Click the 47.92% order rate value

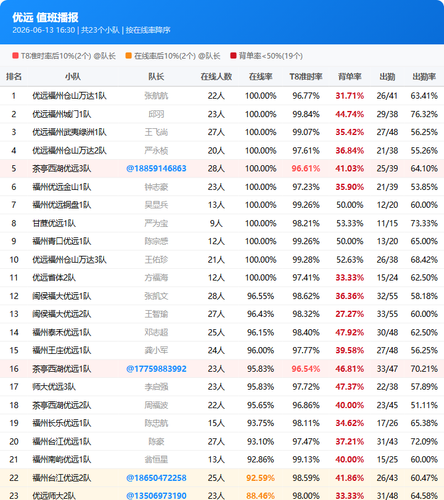350,332
